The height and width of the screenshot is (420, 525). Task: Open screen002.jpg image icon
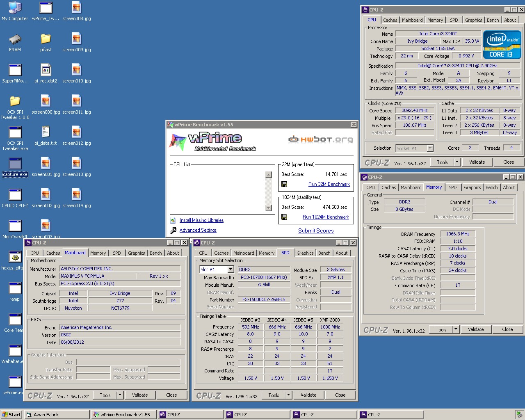coord(46,199)
